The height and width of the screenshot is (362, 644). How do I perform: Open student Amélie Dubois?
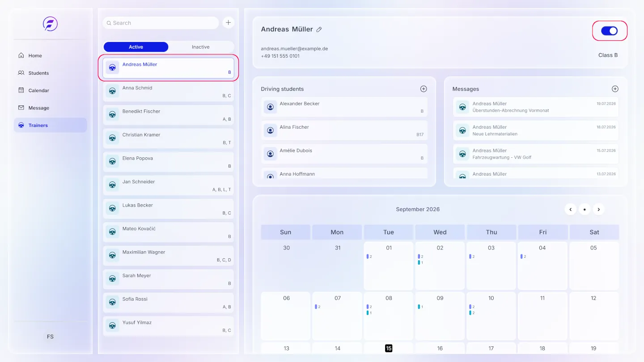pyautogui.click(x=344, y=154)
